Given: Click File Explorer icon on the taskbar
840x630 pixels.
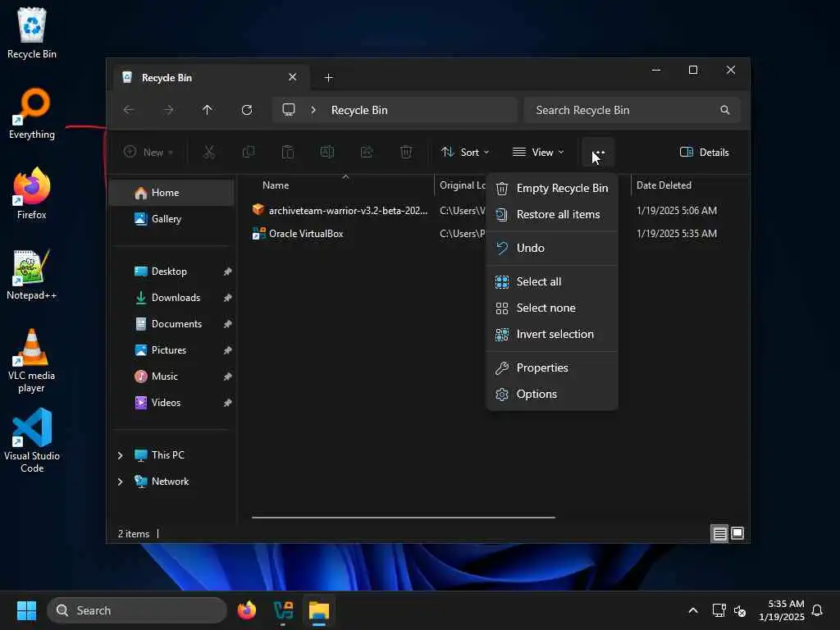Looking at the screenshot, I should (x=319, y=610).
